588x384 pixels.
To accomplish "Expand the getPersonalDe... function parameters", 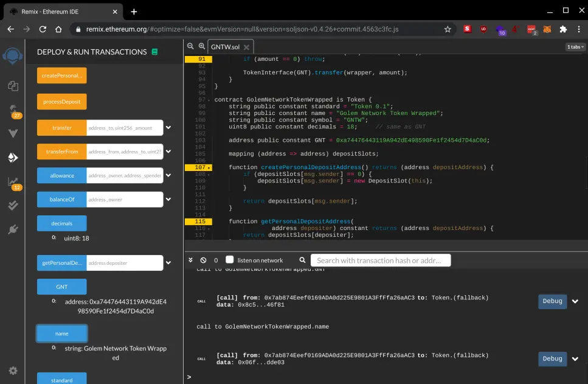I will click(168, 263).
